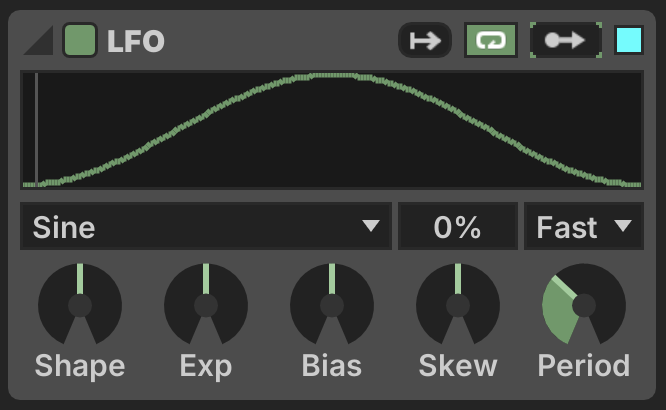The height and width of the screenshot is (410, 666).
Task: Toggle the green LFO enable button
Action: click(x=80, y=41)
